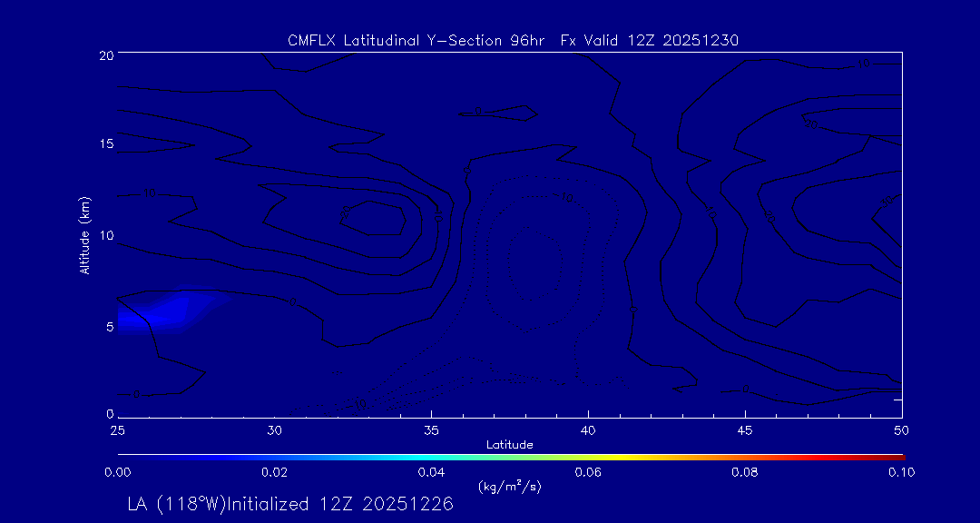The image size is (980, 523).
Task: Click the closed contour center near latitude 33
Action: [x=373, y=218]
